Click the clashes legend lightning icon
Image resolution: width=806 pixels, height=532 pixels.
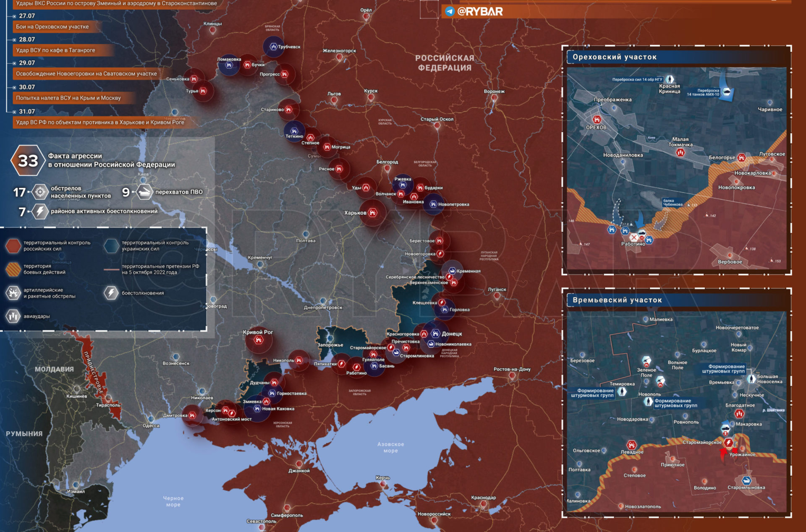click(111, 293)
